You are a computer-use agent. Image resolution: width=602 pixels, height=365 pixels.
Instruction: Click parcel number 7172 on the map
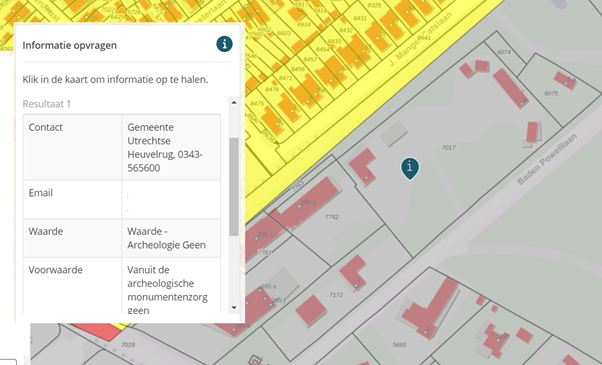pyautogui.click(x=336, y=295)
